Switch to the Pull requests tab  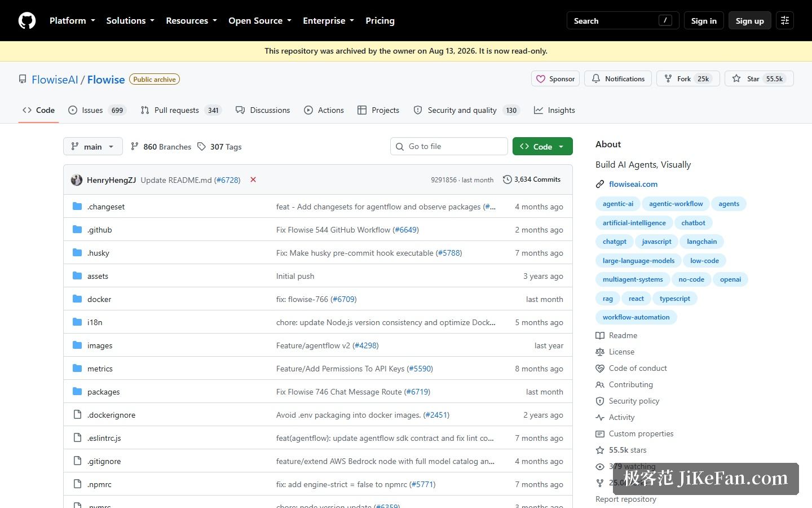tap(181, 110)
